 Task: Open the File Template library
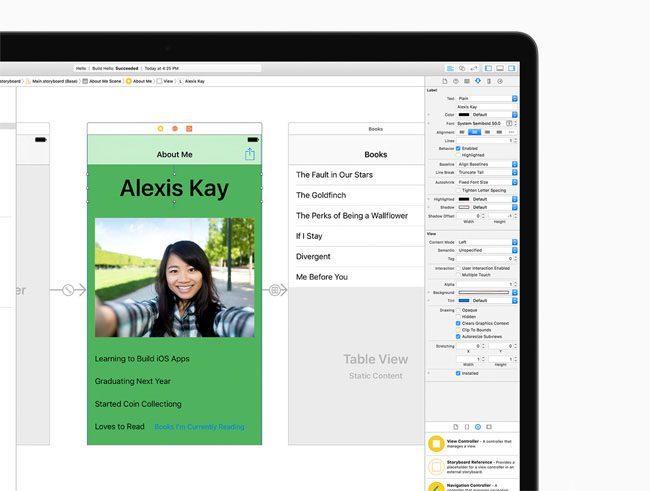(x=456, y=427)
